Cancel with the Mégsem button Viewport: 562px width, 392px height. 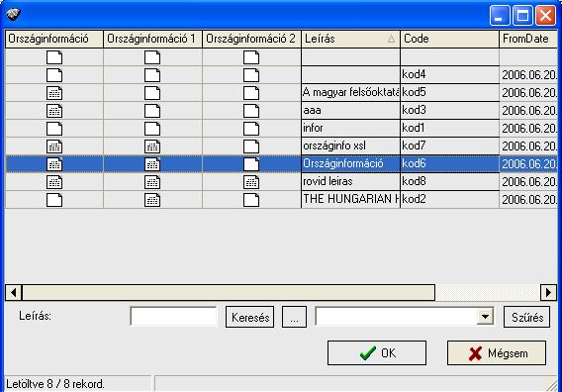click(x=497, y=353)
